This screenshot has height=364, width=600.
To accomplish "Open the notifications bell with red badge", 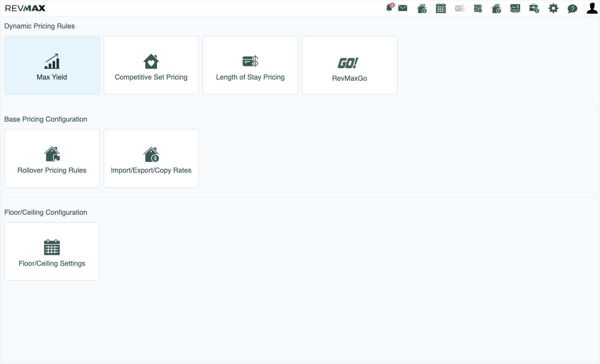I will tap(390, 8).
